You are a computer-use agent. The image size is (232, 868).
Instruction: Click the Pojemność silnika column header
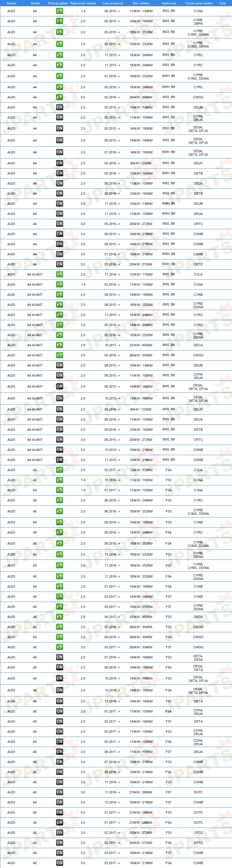click(83, 3)
